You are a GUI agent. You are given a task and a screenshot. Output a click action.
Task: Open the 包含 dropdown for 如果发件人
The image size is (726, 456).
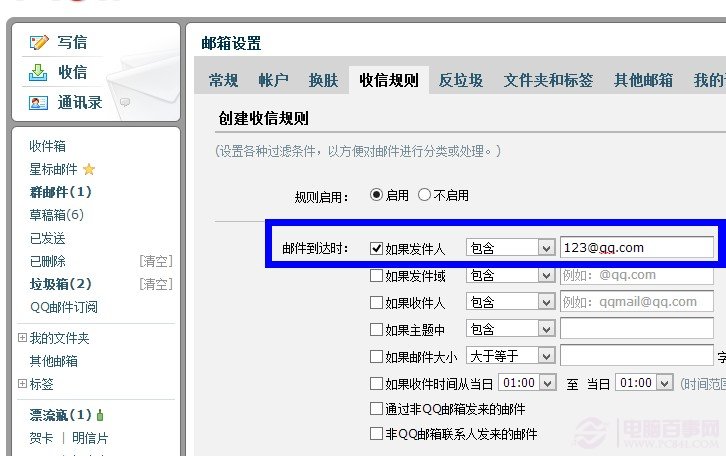coord(510,248)
